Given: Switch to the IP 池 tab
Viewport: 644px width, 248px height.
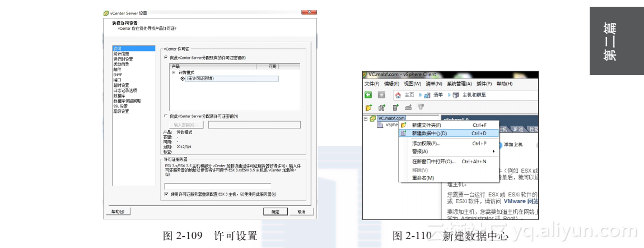Looking at the screenshot, I should (519, 128).
